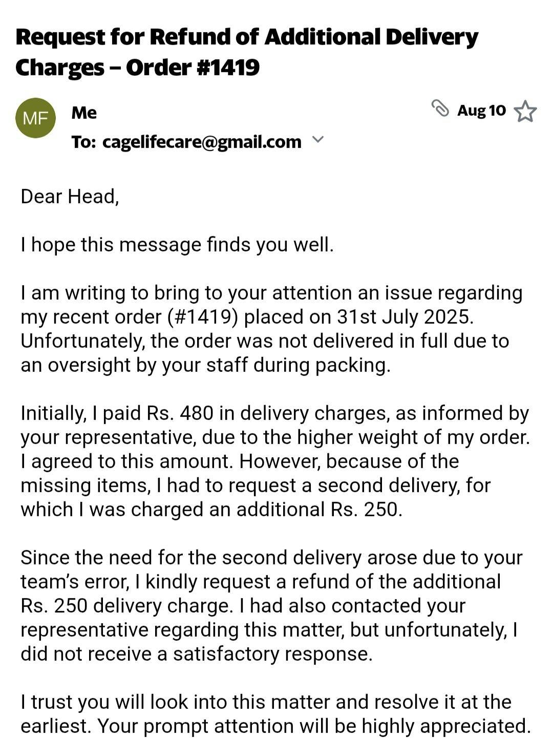Viewport: 553px width, 756px height.
Task: Open the paperclip attachment icon
Action: [440, 109]
